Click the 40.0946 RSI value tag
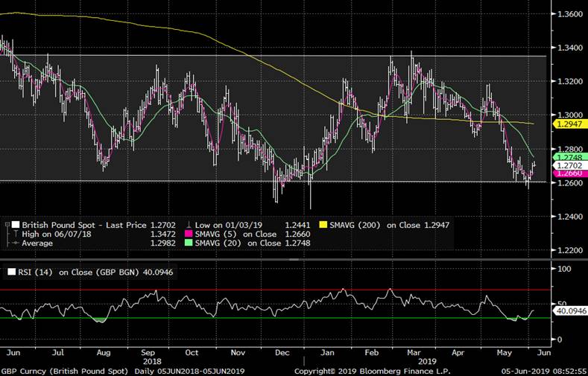The height and width of the screenshot is (376, 588). 571,310
